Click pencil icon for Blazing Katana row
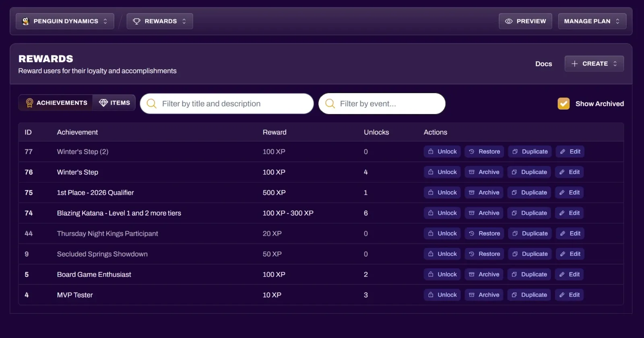 562,213
